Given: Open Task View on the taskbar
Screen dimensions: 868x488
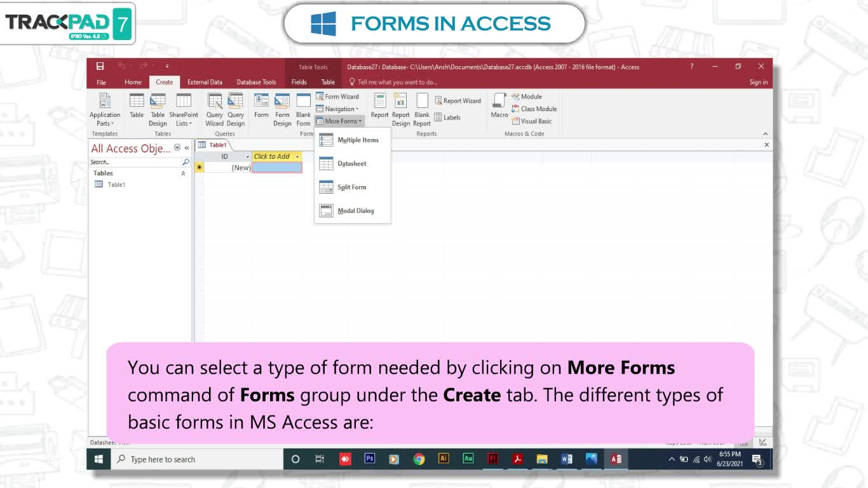Looking at the screenshot, I should click(320, 459).
